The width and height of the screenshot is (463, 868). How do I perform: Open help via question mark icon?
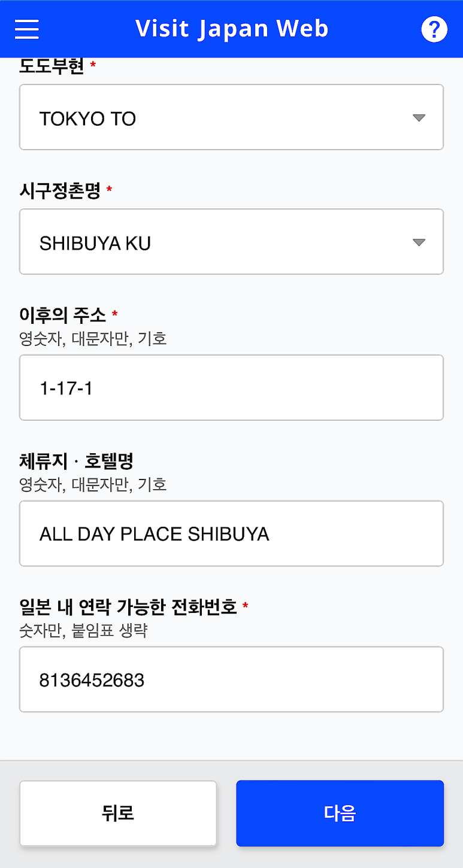point(434,29)
